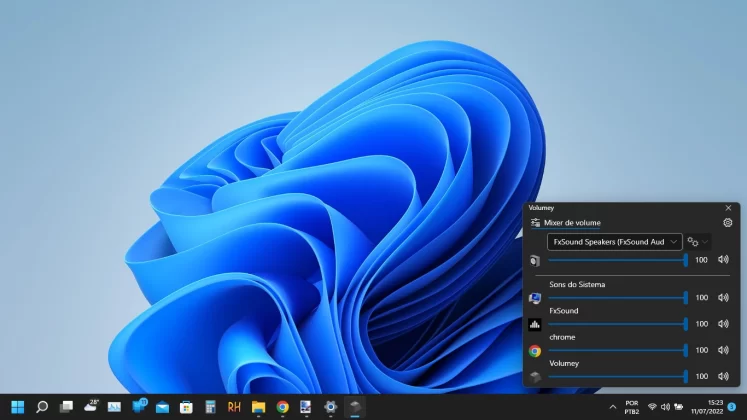Open the RH app on taskbar

pos(234,407)
